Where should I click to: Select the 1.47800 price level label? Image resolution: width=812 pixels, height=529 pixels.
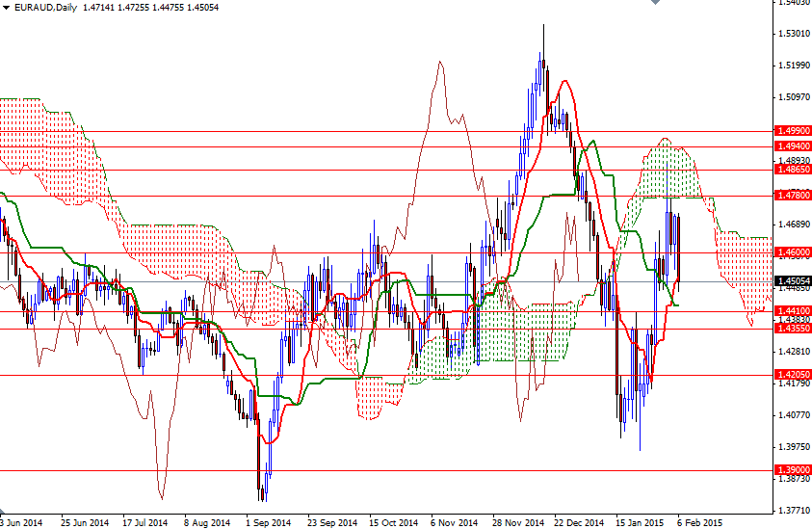[793, 196]
